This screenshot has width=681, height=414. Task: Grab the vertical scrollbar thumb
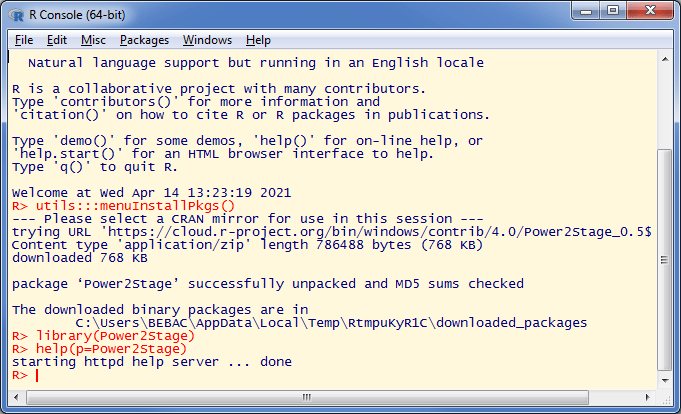664,260
